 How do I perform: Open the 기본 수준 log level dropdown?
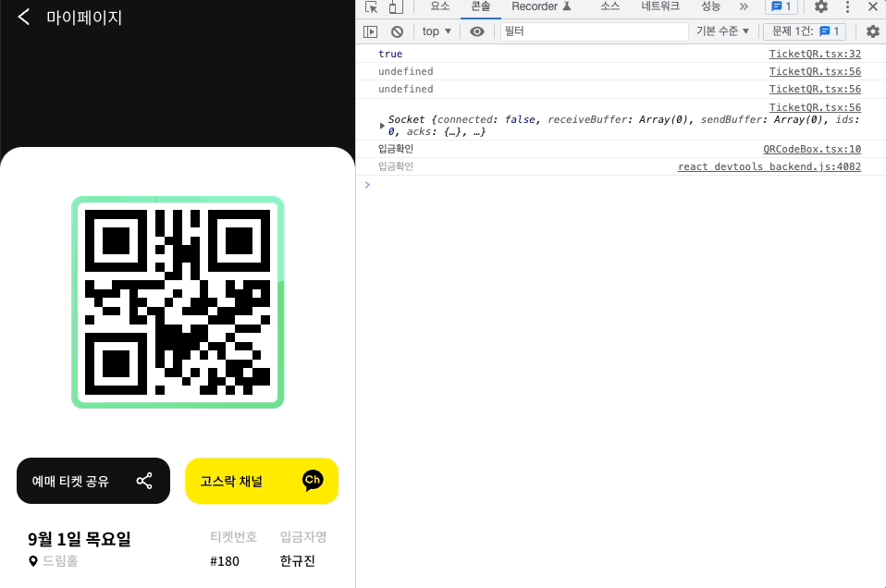(722, 31)
